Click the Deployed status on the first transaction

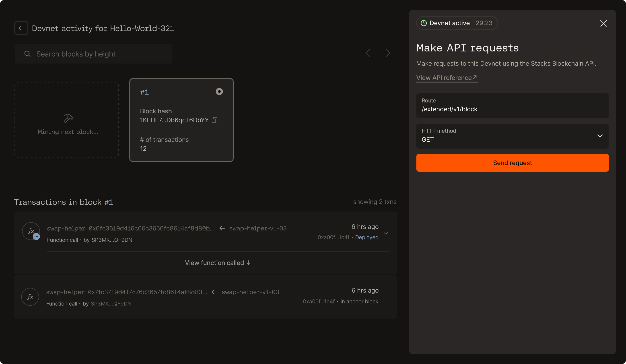pos(367,237)
